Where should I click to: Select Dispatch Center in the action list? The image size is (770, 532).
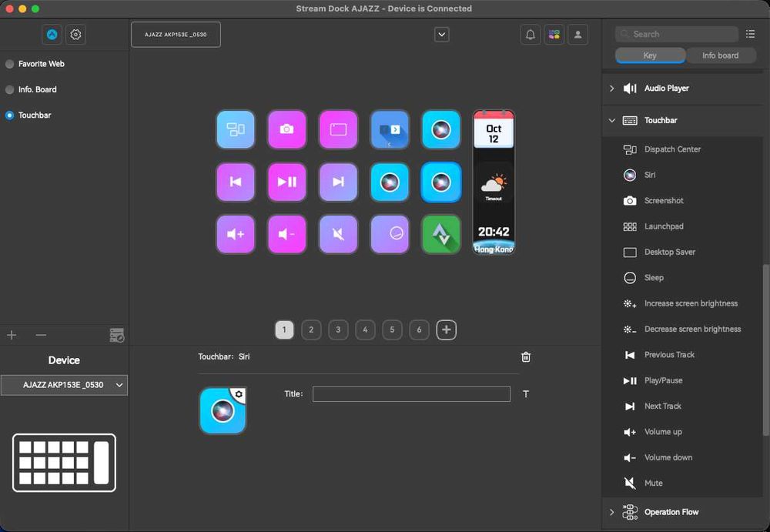[x=682, y=149]
